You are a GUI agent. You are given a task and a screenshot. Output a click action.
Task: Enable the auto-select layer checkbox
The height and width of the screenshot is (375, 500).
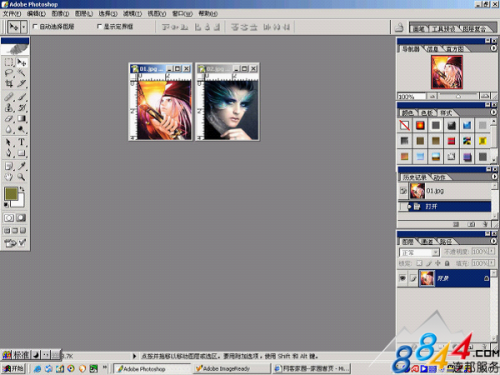35,26
